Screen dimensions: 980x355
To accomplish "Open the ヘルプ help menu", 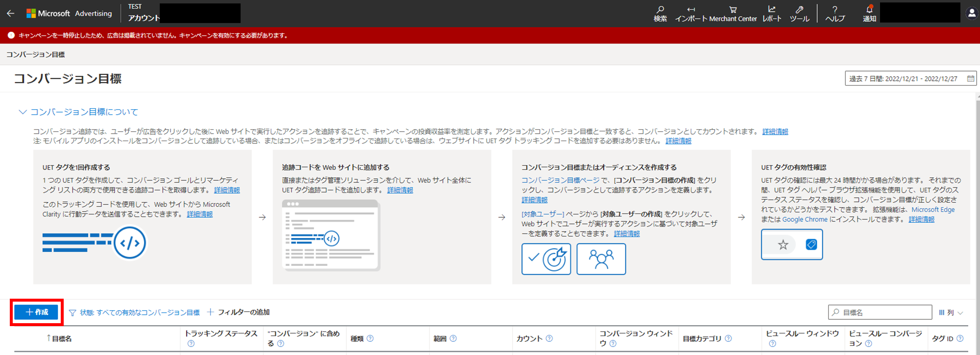I will point(835,14).
